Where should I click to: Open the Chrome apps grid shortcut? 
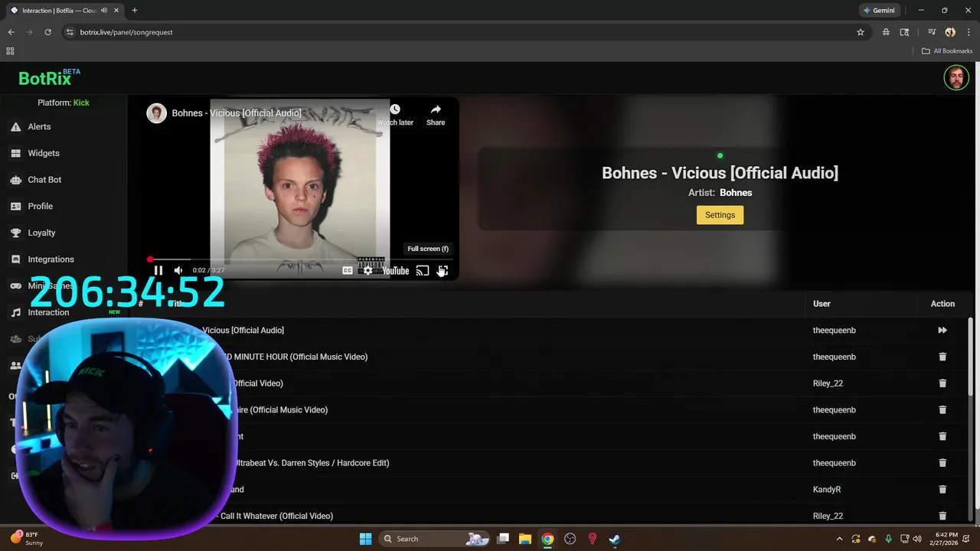tap(10, 51)
